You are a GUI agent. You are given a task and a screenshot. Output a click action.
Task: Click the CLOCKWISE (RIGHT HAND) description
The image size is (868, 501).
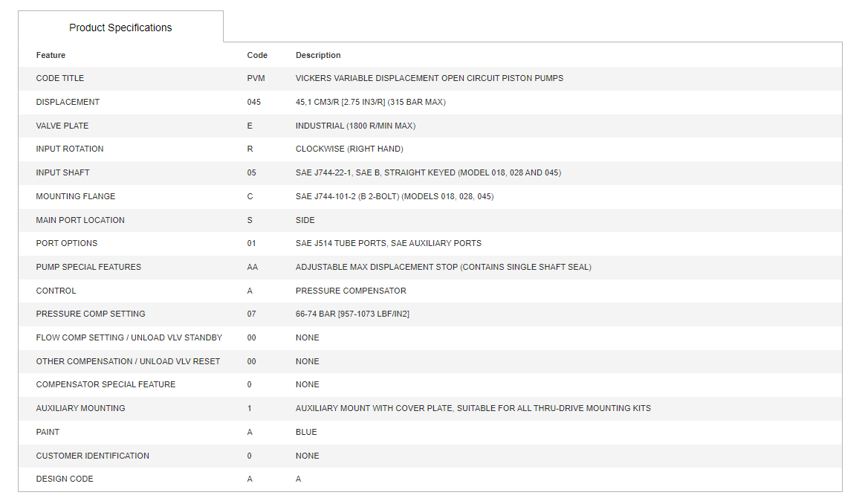click(x=349, y=149)
